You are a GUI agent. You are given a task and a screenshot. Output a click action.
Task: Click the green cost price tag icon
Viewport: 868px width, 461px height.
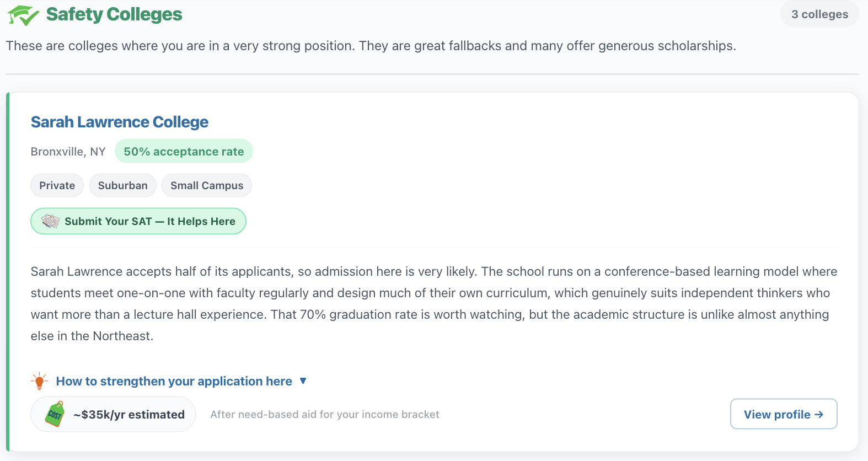coord(55,414)
